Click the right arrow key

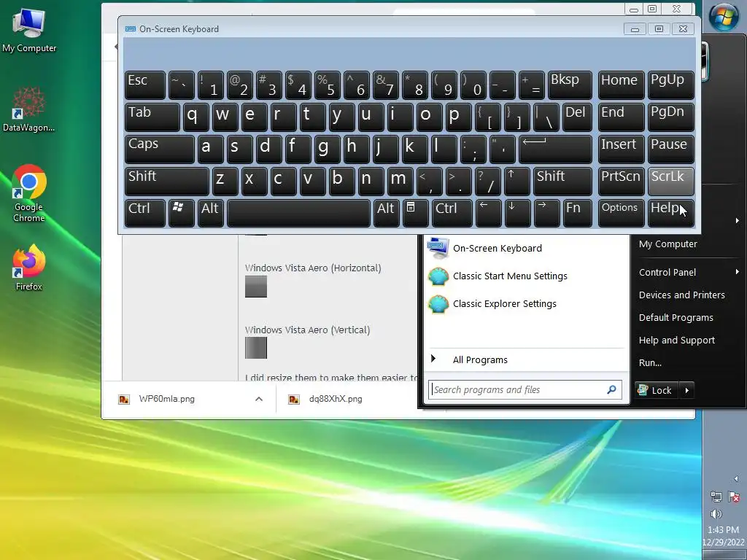tap(546, 213)
